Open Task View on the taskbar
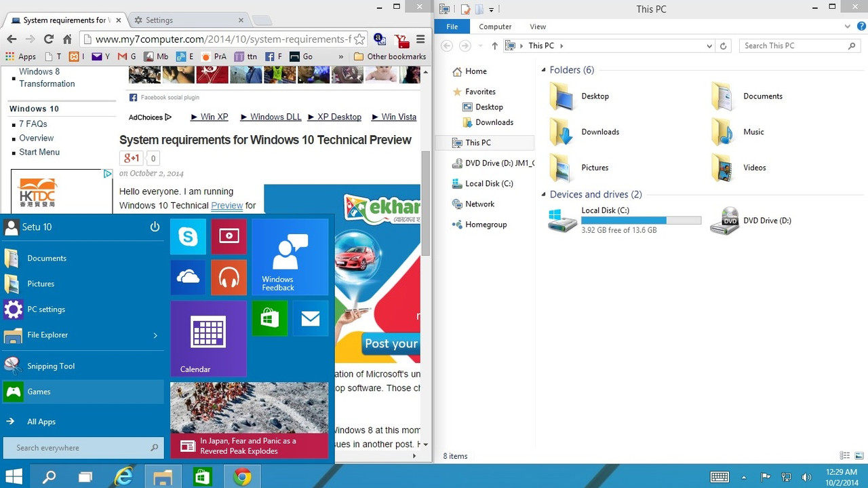 pyautogui.click(x=85, y=477)
